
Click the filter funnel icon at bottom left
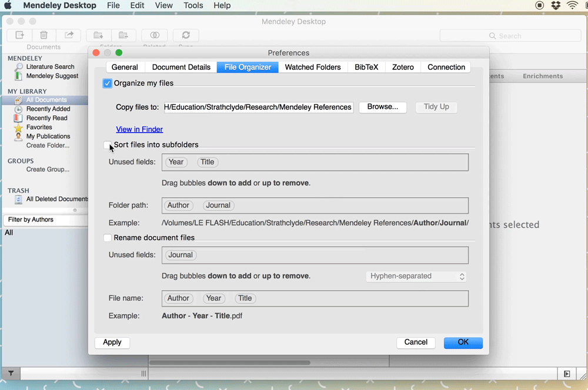click(11, 373)
